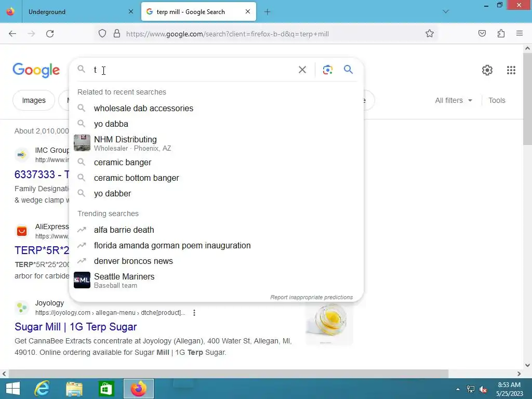Select florida amanda gorman poem inauguration
The image size is (532, 399).
(217, 245)
